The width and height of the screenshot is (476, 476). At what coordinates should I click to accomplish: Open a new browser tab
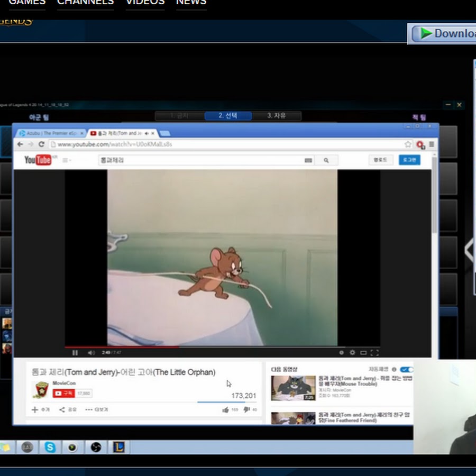pos(164,133)
